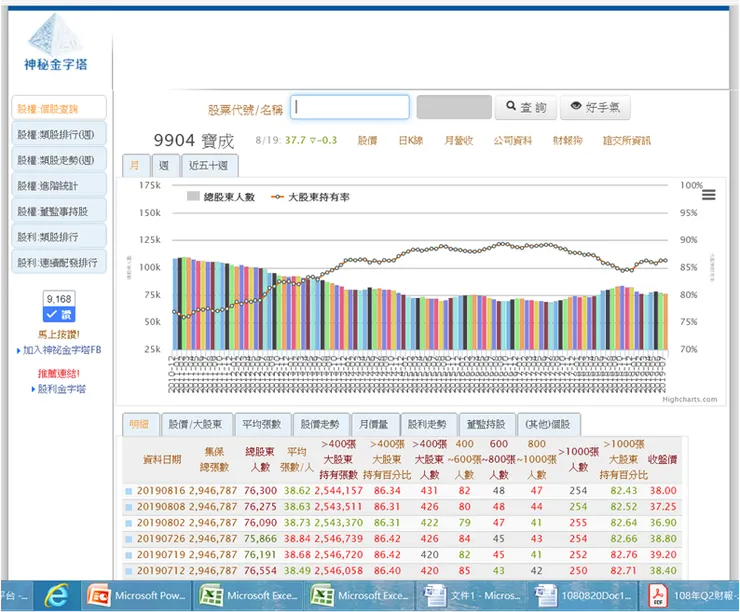Open the 董監持股 tab

pos(487,424)
